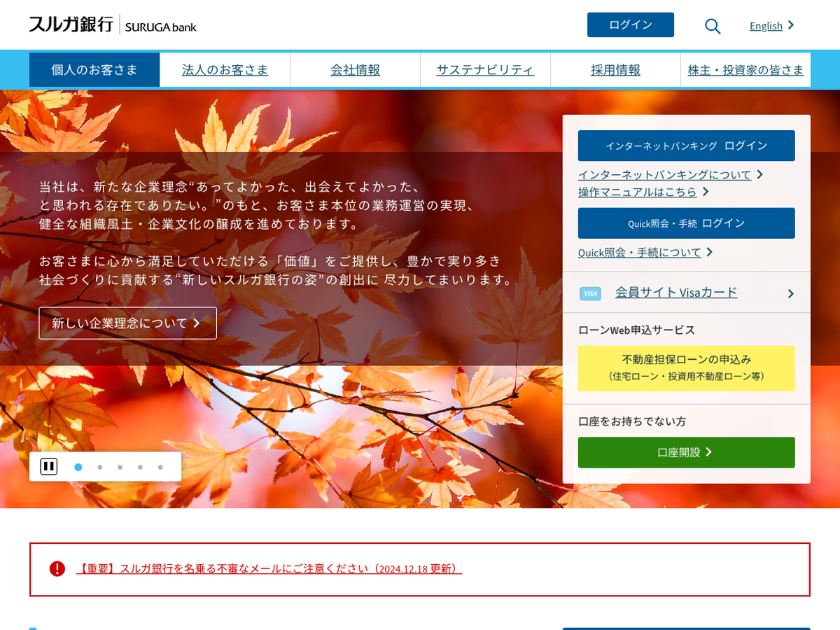Open the suspicious email warning notice
Viewport: 840px width, 630px height.
click(x=269, y=568)
